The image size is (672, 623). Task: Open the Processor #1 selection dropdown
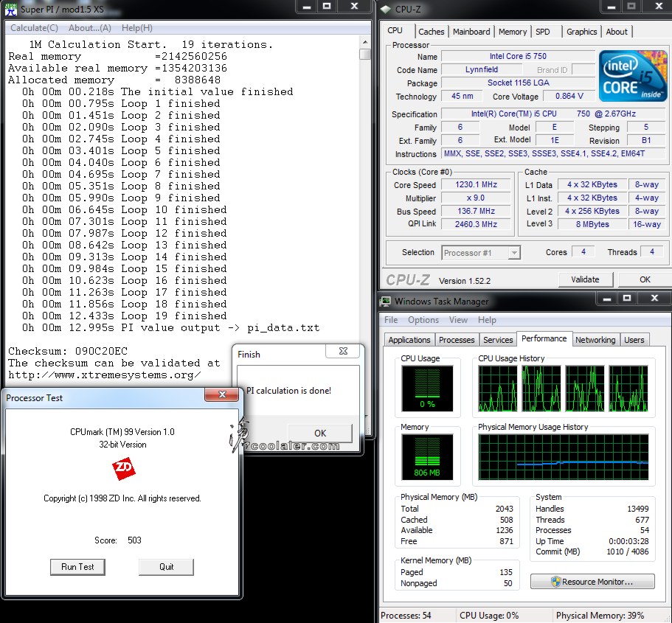click(x=514, y=253)
